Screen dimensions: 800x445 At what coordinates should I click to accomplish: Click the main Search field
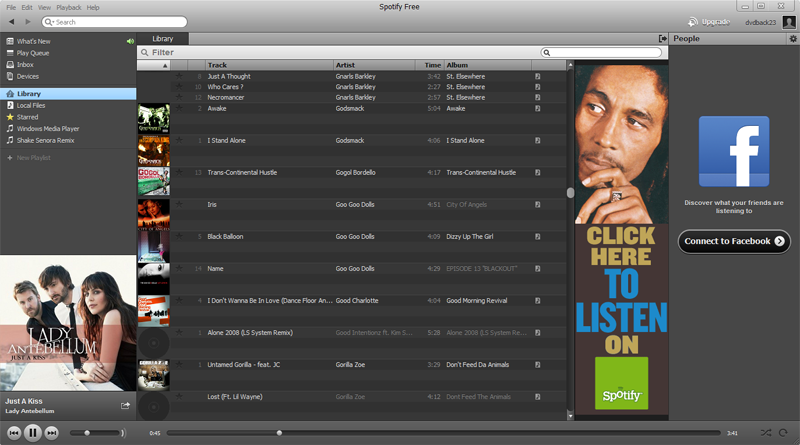point(115,22)
